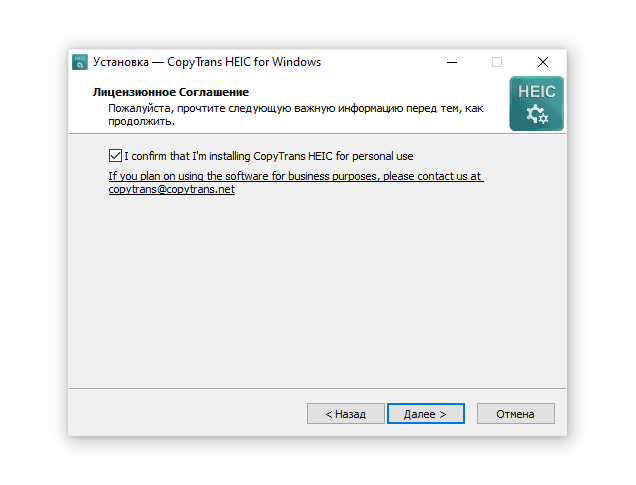Open the business purposes contact email link
The width and height of the screenshot is (636, 485).
tap(296, 182)
